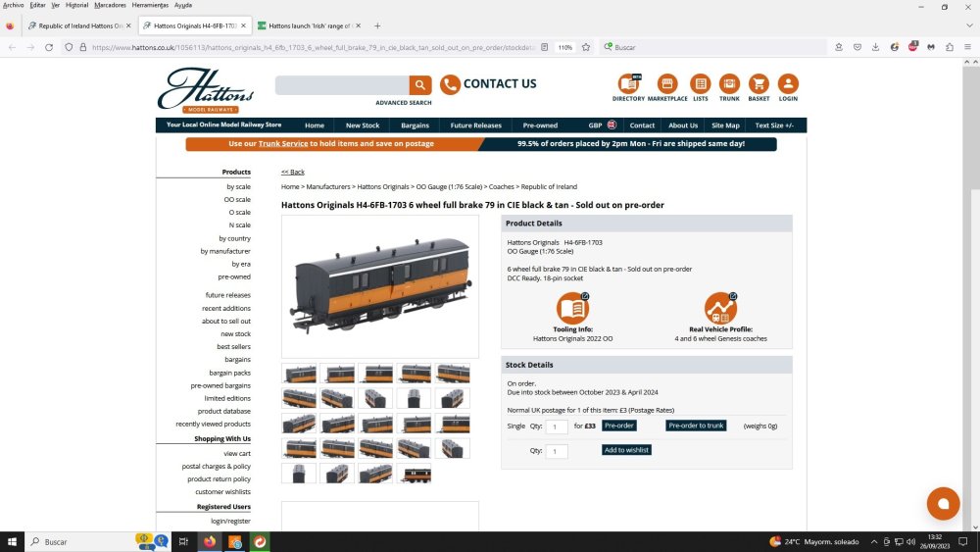Screen dimensions: 980x552
Task: Click the orange search magnifier button
Action: pos(420,85)
